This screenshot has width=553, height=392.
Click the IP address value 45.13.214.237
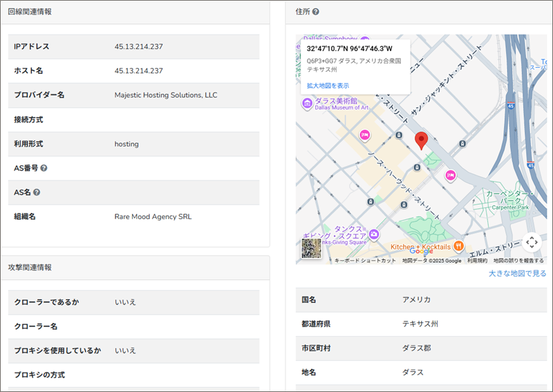[x=139, y=46]
